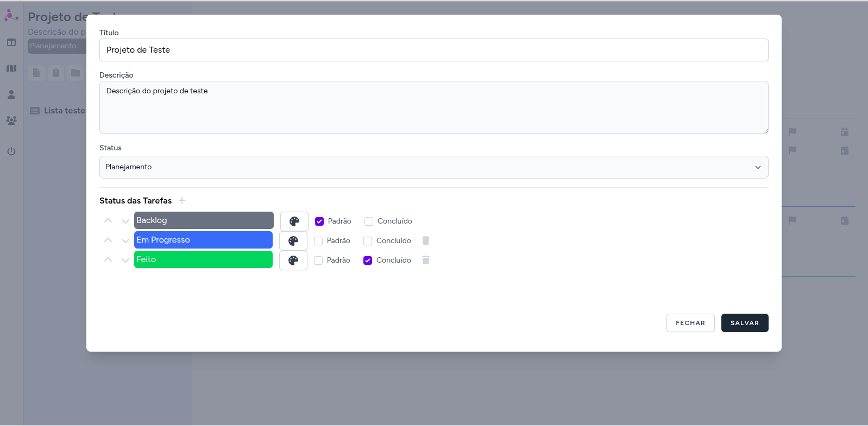Viewport: 868px width, 426px height.
Task: Click the Título input field
Action: (x=434, y=50)
